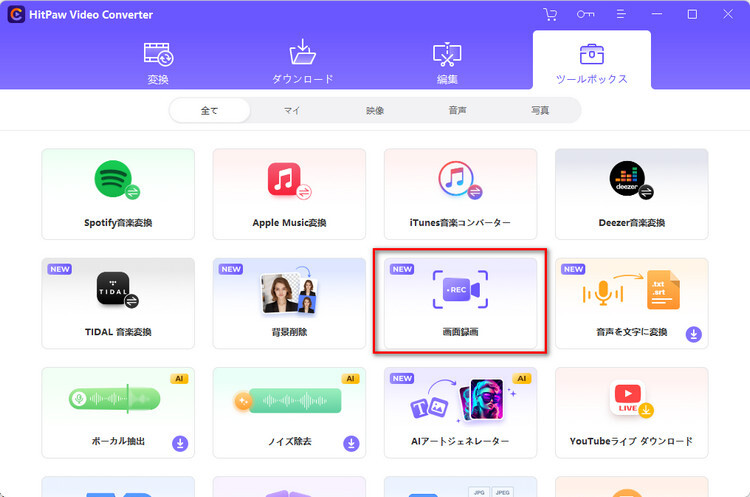This screenshot has width=750, height=497.
Task: Launch the REC screen recording icon
Action: pos(460,289)
